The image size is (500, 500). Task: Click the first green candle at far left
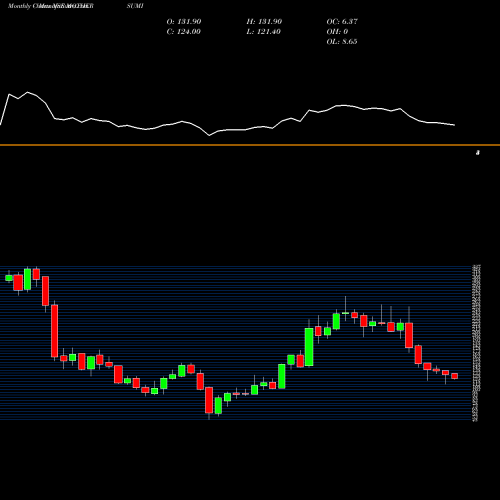9,278
